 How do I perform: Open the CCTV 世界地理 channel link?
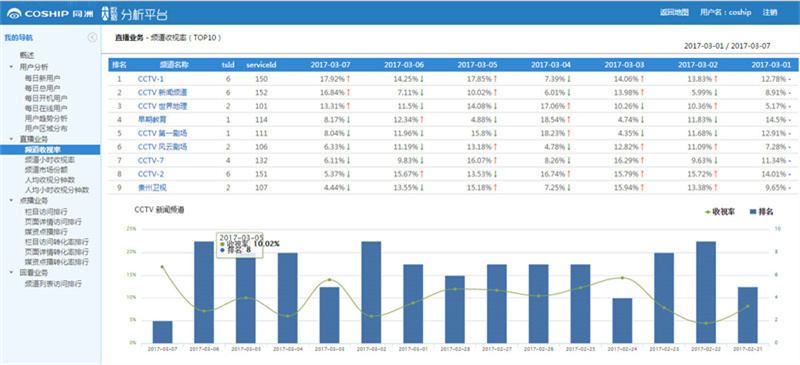[x=162, y=106]
